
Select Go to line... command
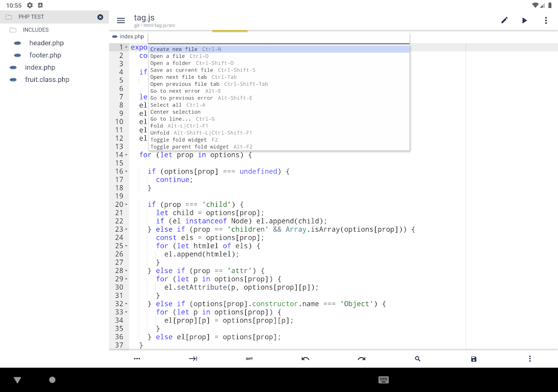click(279, 119)
